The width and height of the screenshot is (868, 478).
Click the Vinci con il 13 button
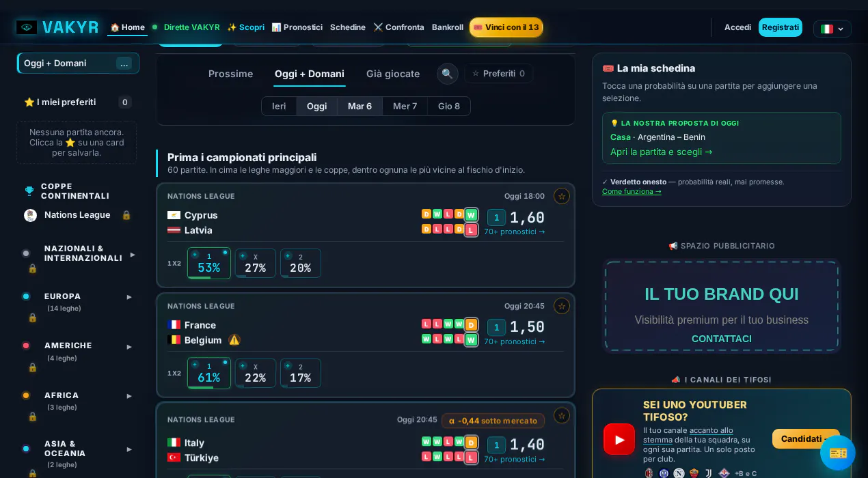(506, 27)
